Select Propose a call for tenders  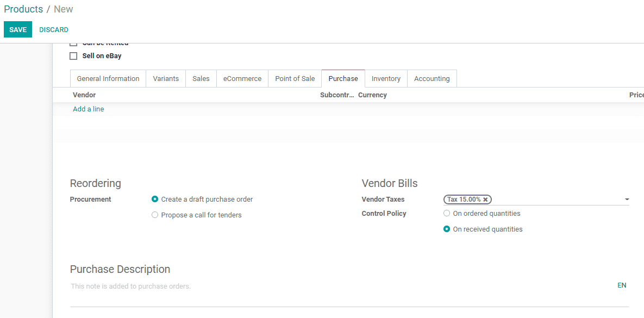point(155,215)
